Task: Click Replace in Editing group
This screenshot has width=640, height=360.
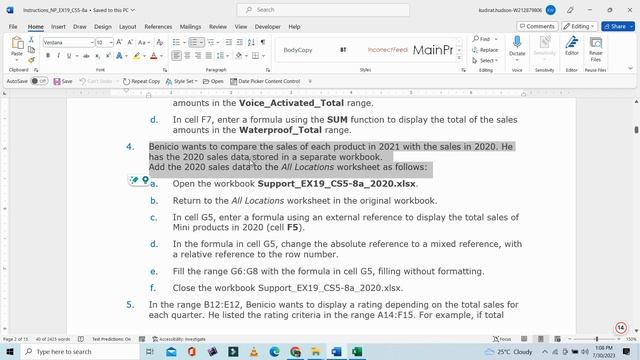Action: tap(485, 50)
